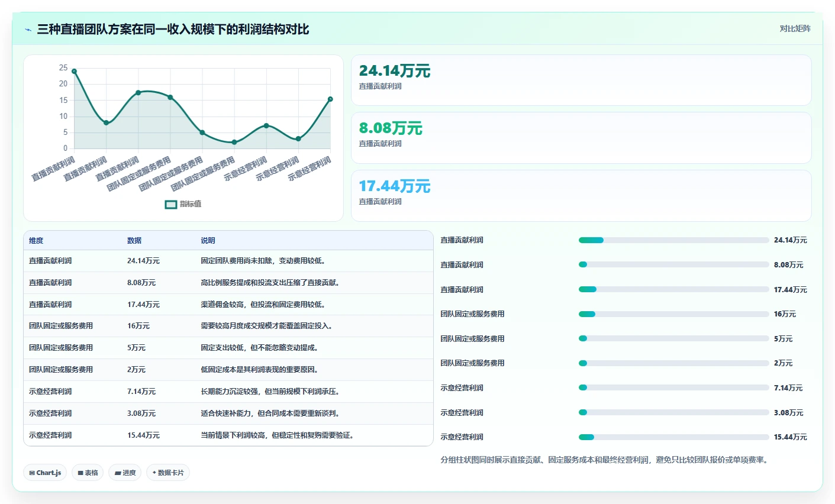Click the note 固定团队费用尚未扣除，变动费用较低。
Image resolution: width=835 pixels, height=504 pixels.
pyautogui.click(x=263, y=261)
